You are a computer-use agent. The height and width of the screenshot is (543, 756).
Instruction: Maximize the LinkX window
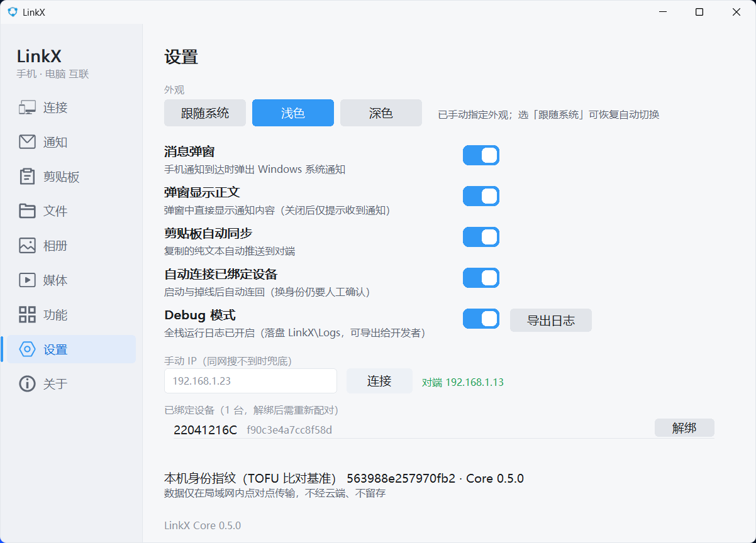tap(699, 12)
